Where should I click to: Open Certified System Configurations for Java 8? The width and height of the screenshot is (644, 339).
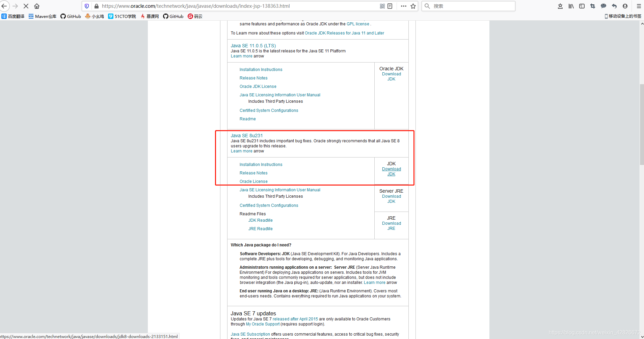[x=269, y=205]
